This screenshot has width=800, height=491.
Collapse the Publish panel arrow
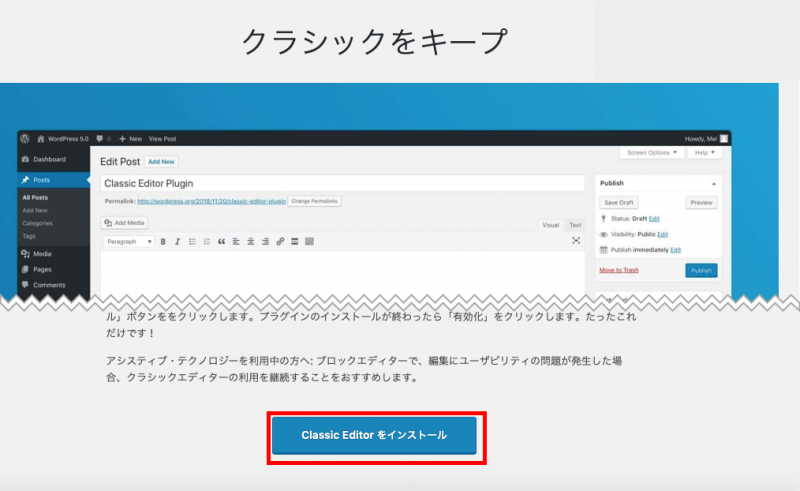pos(714,184)
